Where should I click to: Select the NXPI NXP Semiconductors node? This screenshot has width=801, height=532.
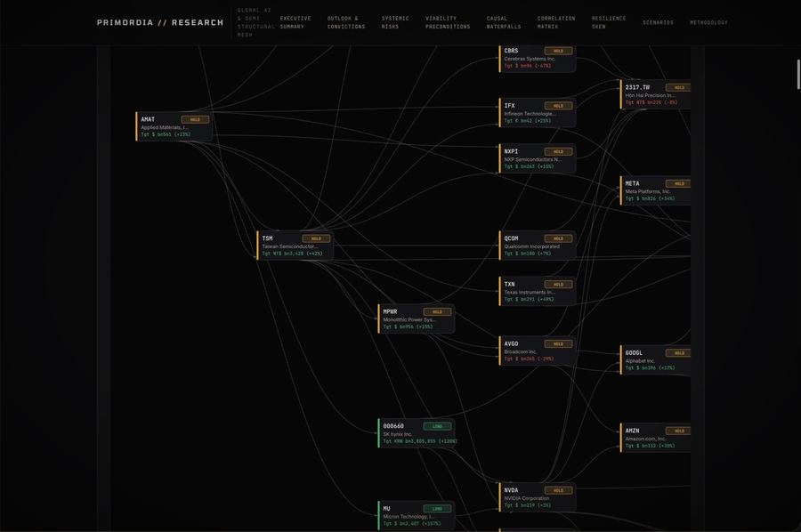click(538, 158)
